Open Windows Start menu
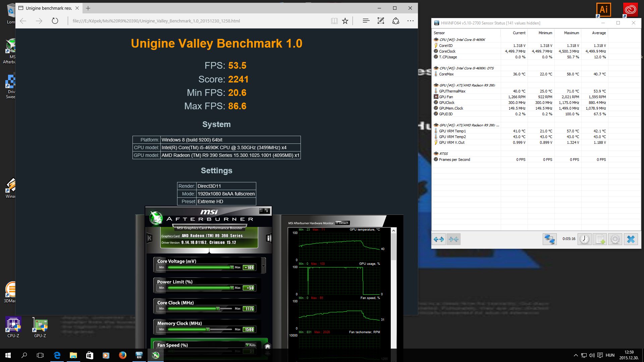644x362 pixels. (x=8, y=355)
